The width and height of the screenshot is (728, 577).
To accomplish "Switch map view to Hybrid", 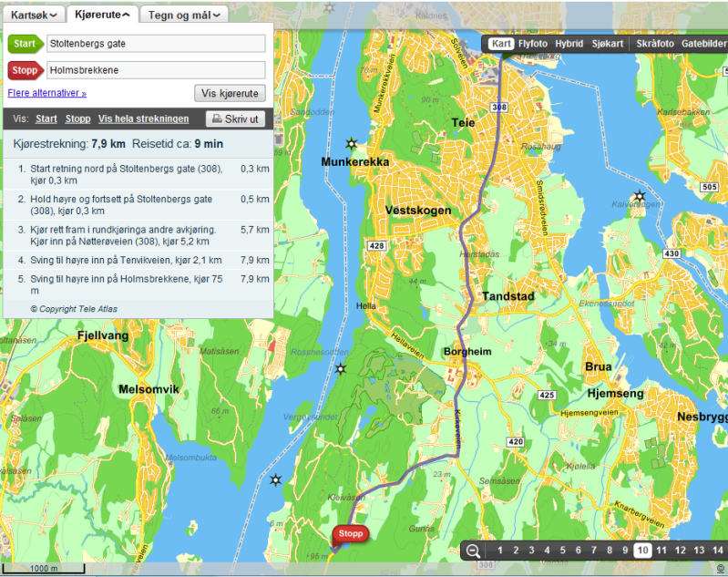I will (x=569, y=44).
